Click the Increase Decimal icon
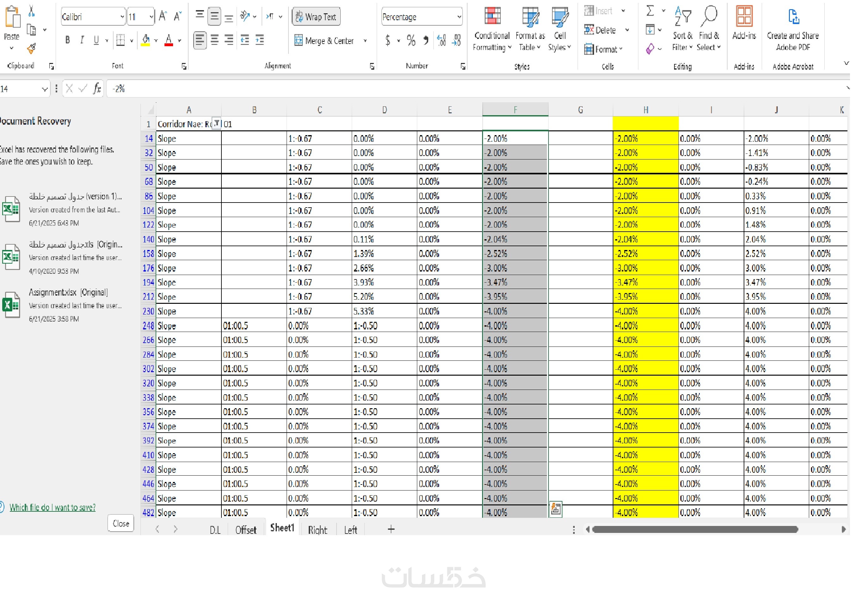 click(441, 40)
